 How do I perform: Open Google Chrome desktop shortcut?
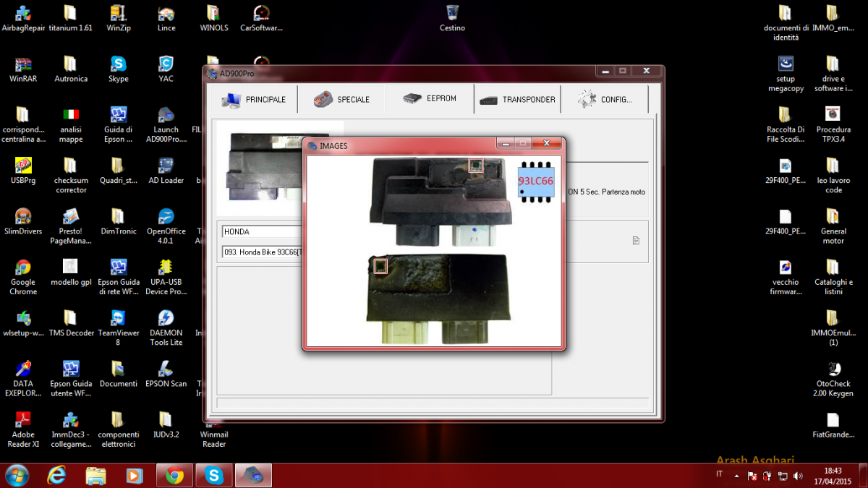pyautogui.click(x=23, y=276)
